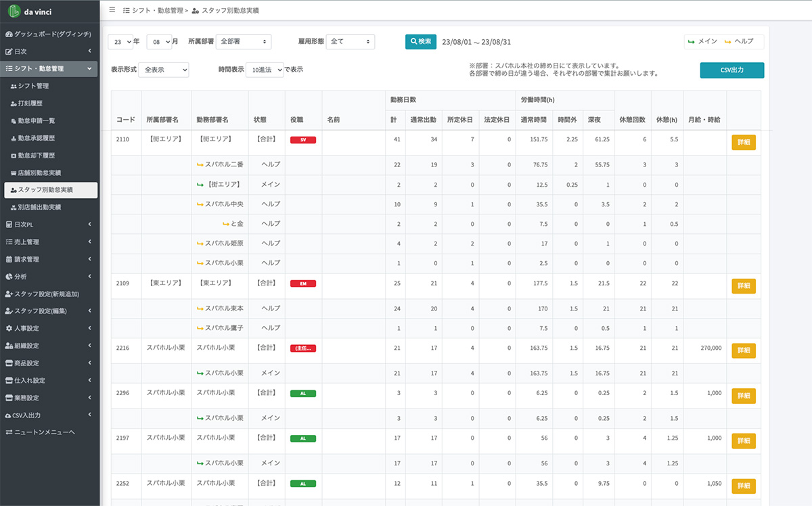
Task: Open the 時間表示 dropdown showing 10進法
Action: [x=265, y=70]
